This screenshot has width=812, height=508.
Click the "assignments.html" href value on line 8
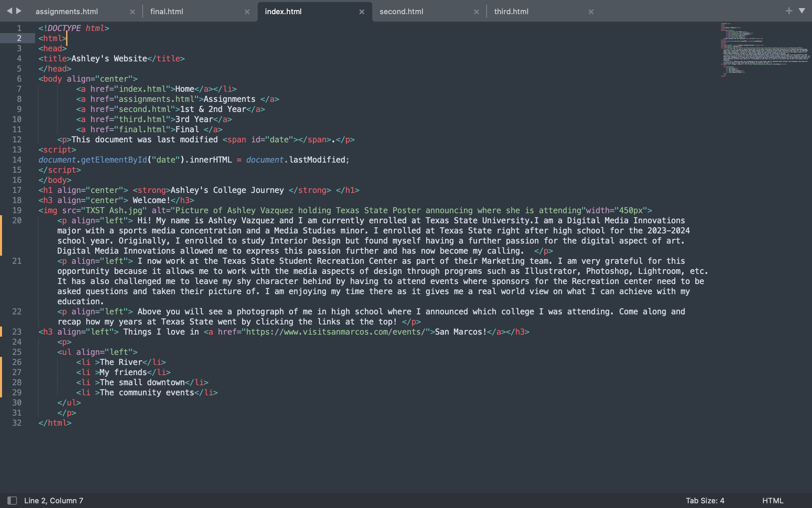click(x=156, y=99)
